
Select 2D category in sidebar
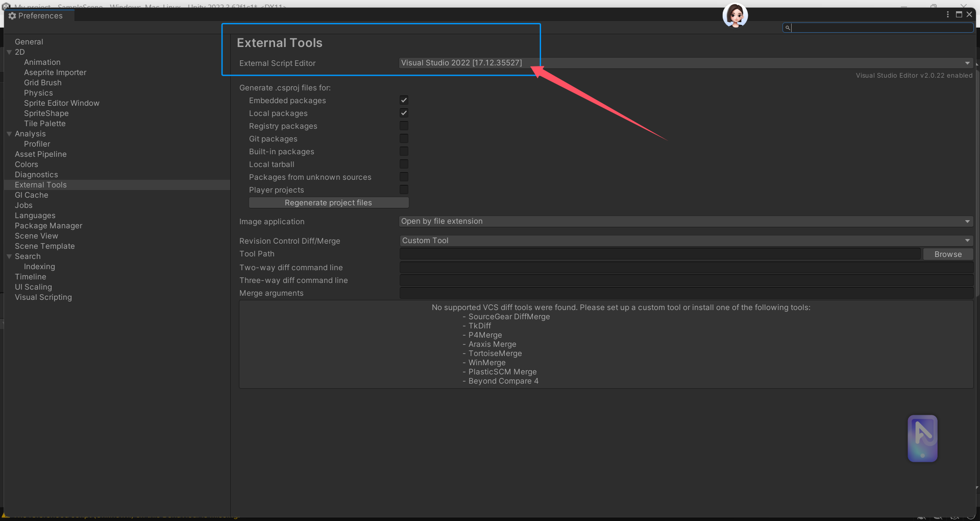20,52
